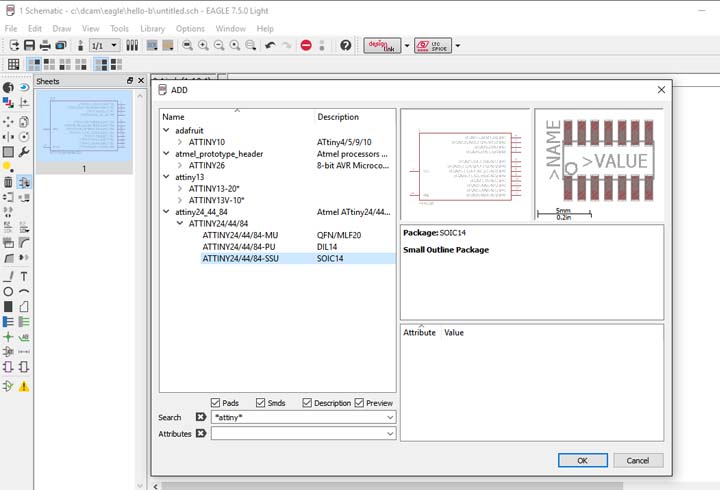Open the Options menu
This screenshot has height=490, width=720.
tap(190, 28)
